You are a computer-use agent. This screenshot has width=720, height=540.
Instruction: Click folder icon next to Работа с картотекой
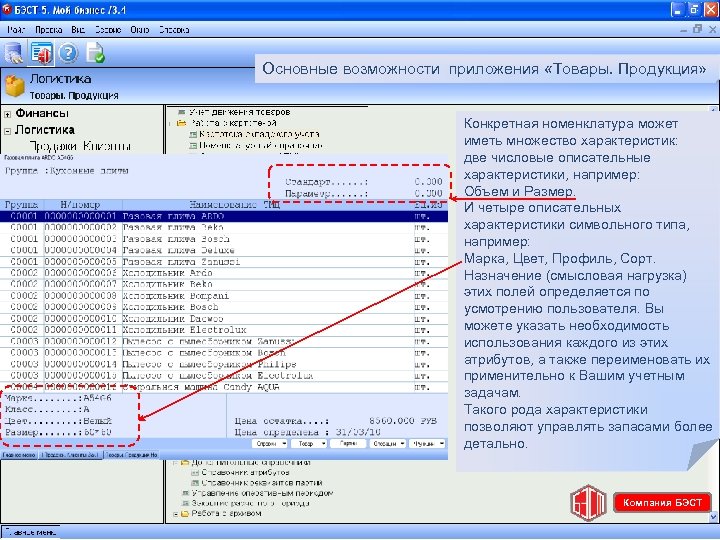point(181,123)
